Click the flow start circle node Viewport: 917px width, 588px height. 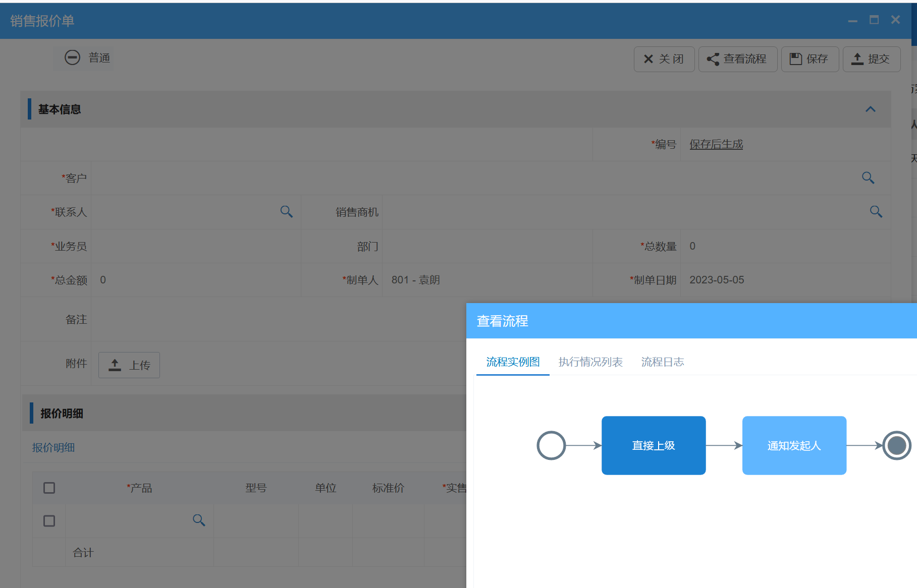point(551,445)
